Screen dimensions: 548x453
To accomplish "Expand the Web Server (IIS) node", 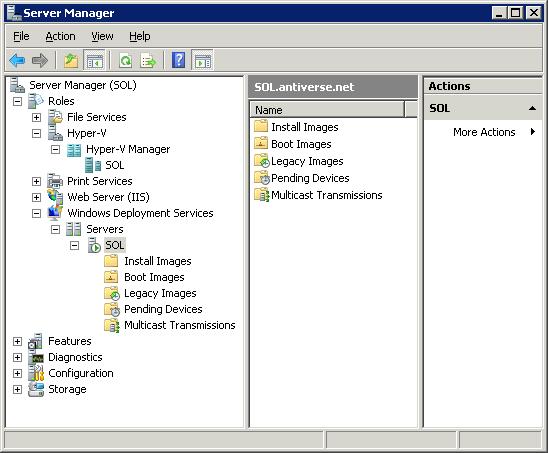I will click(x=36, y=197).
